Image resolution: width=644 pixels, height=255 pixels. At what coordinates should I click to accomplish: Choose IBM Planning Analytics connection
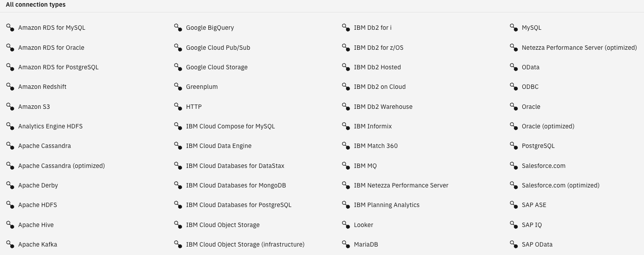click(386, 205)
